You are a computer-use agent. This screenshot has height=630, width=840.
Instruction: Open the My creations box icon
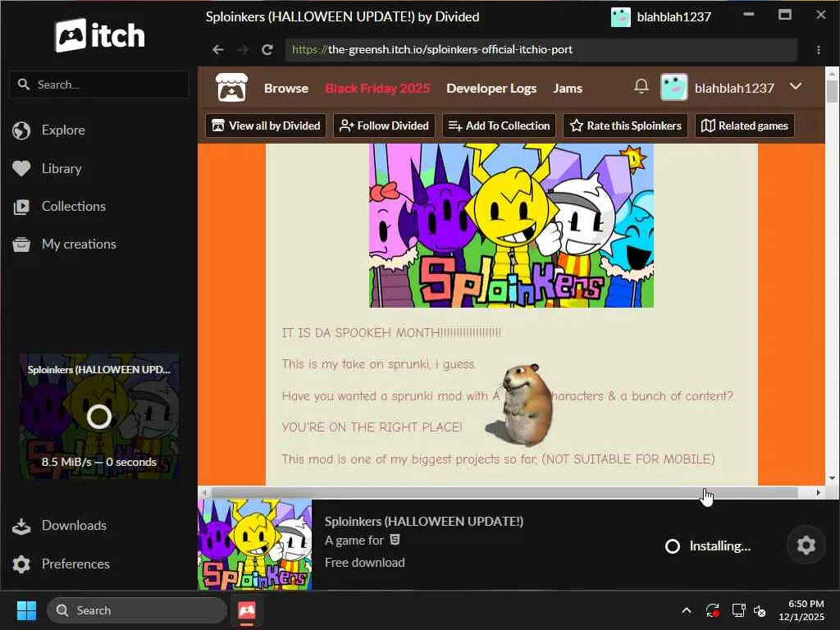tap(21, 244)
